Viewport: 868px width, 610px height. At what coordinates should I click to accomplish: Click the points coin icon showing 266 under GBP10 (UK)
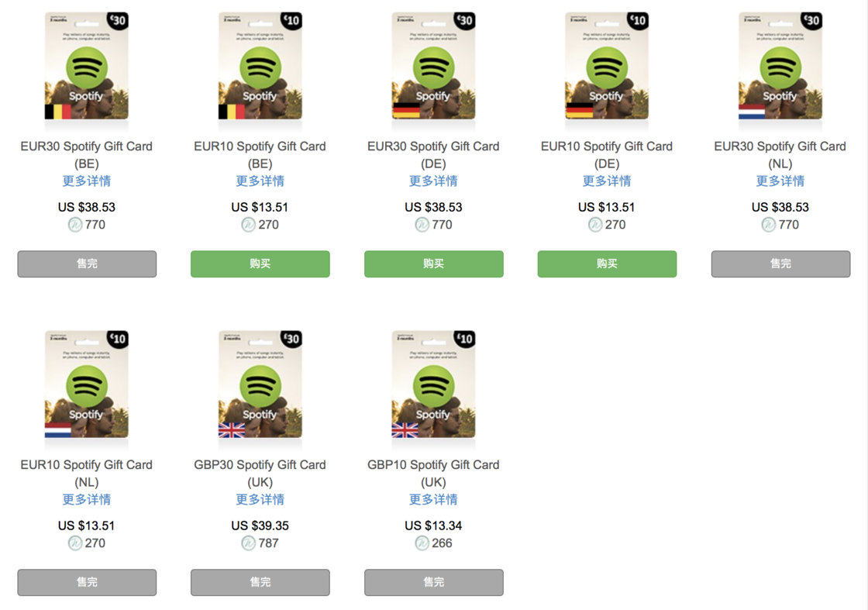(x=421, y=543)
